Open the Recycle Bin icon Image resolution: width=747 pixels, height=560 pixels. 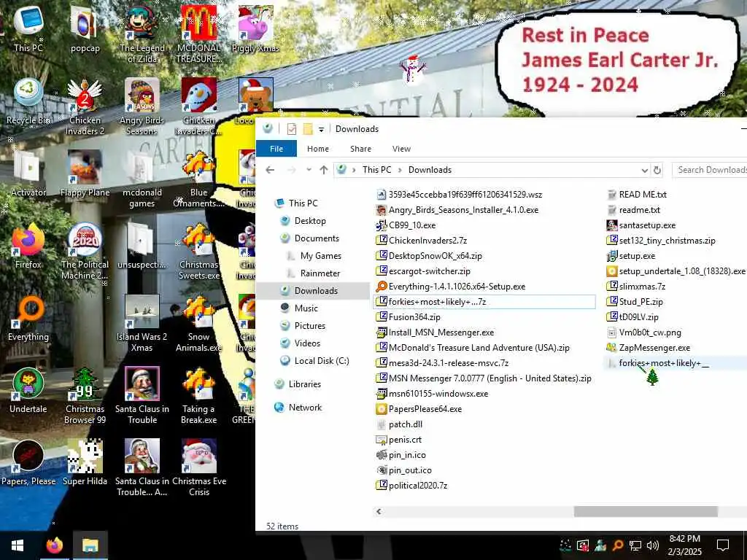28,101
